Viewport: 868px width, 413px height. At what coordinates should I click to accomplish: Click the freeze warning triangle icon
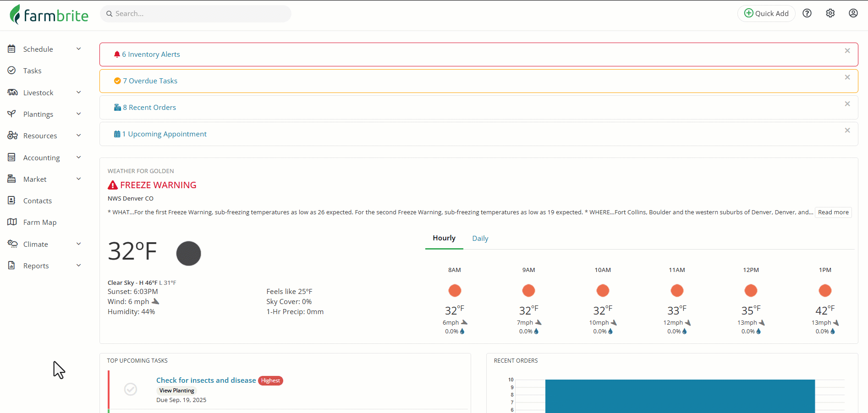pyautogui.click(x=113, y=185)
